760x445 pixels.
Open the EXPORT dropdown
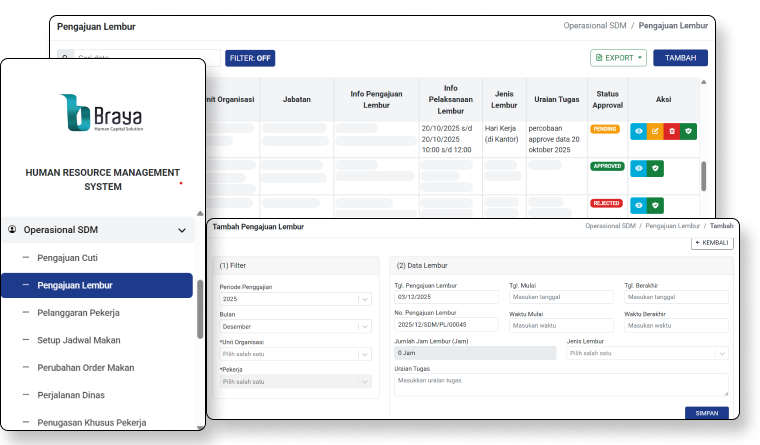(x=618, y=58)
